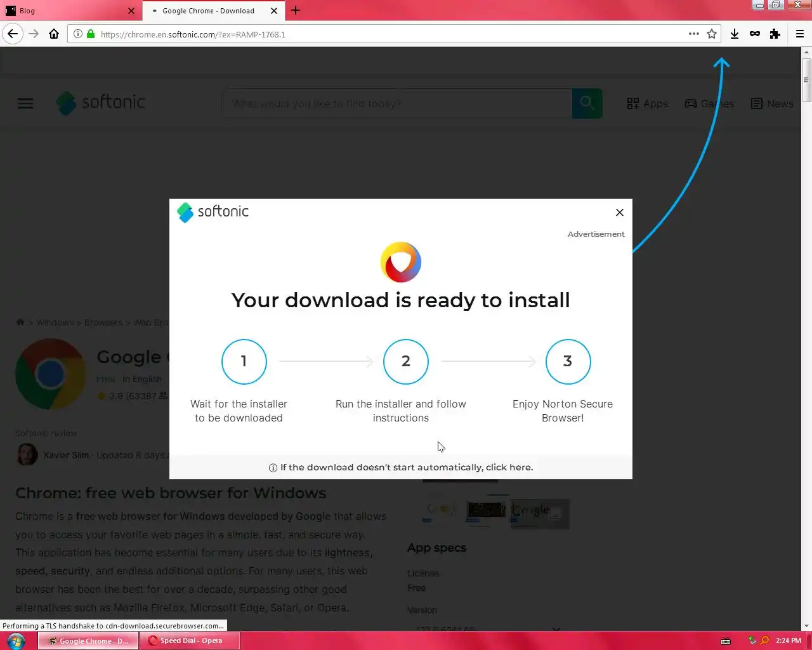Click the vertical scrollbar thumb
The width and height of the screenshot is (812, 650).
coord(806,80)
